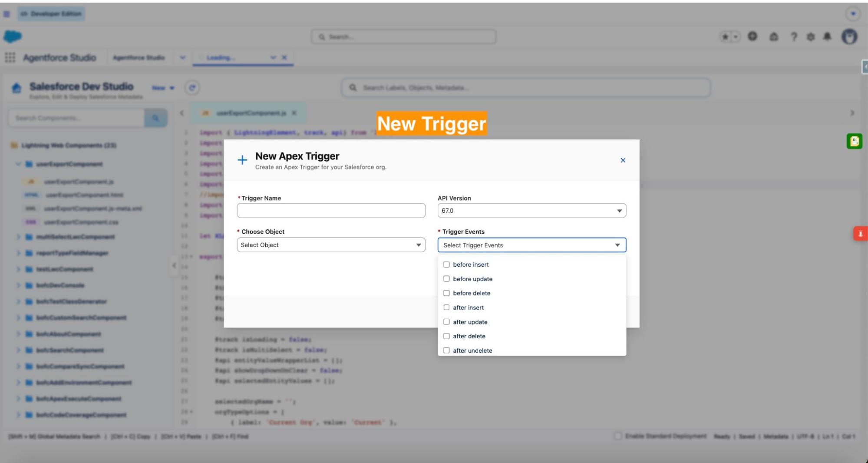Close the New Apex Trigger dialog
The width and height of the screenshot is (868, 463).
coord(623,160)
